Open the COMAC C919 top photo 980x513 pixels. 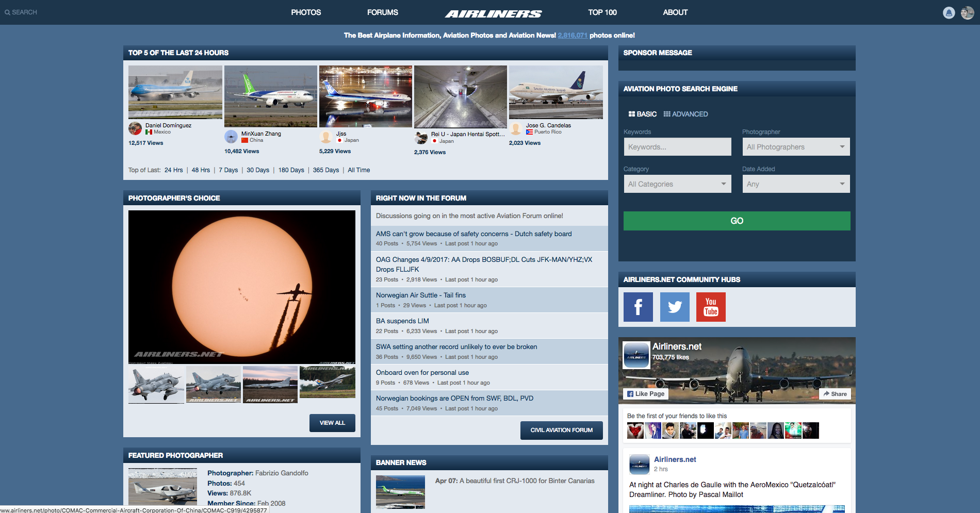click(271, 96)
